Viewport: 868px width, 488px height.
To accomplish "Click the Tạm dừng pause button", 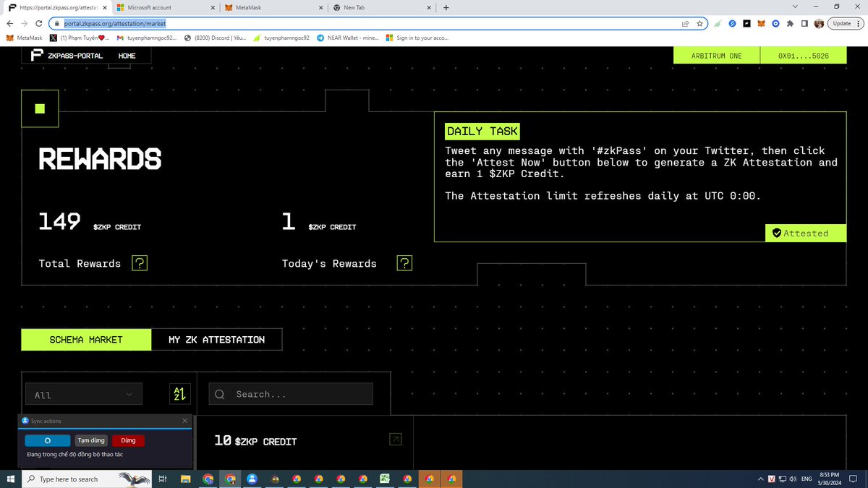I will pyautogui.click(x=92, y=440).
